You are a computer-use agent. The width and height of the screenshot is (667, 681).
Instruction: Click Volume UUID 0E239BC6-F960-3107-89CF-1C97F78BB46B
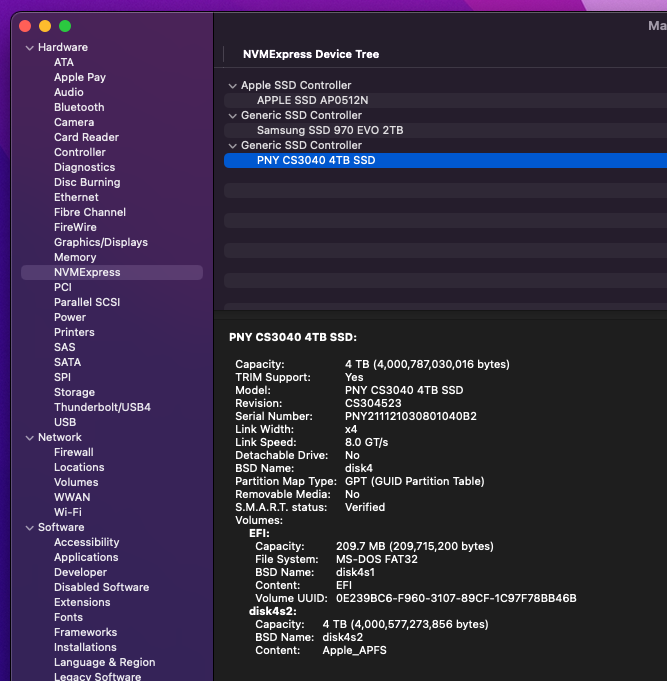(456, 598)
